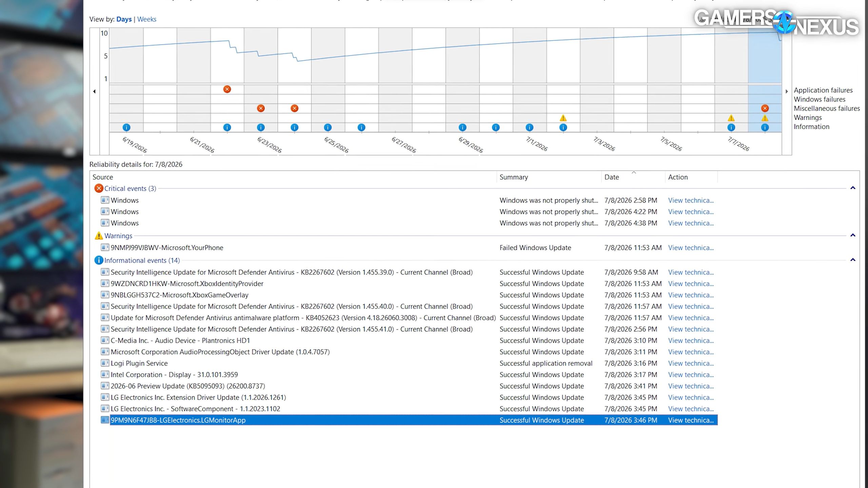Viewport: 868px width, 488px height.
Task: Switch the chart view to Days
Action: (x=124, y=19)
